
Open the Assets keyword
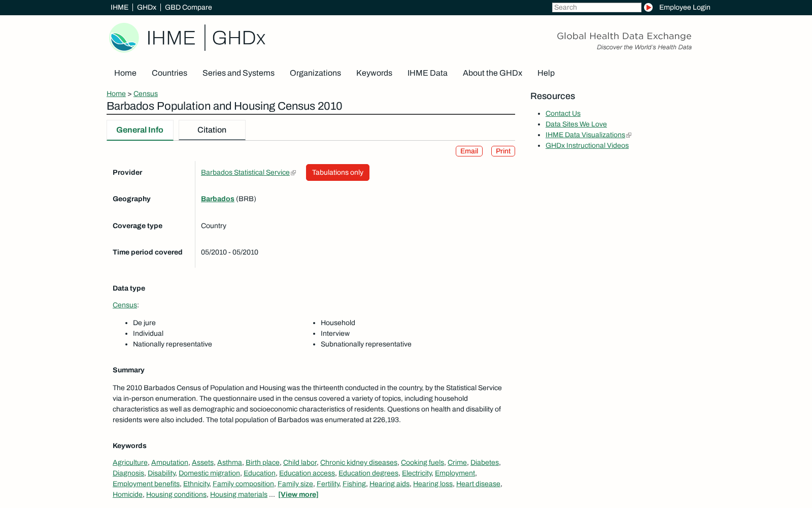(202, 462)
